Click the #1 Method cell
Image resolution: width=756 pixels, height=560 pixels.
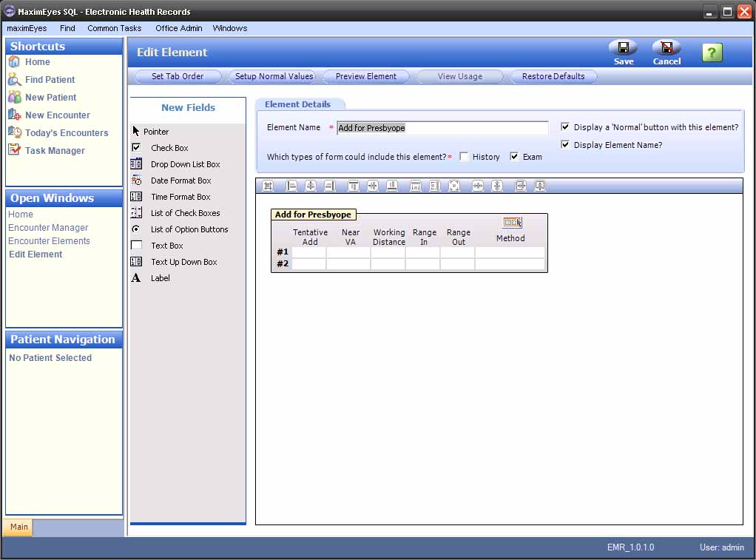click(x=510, y=252)
